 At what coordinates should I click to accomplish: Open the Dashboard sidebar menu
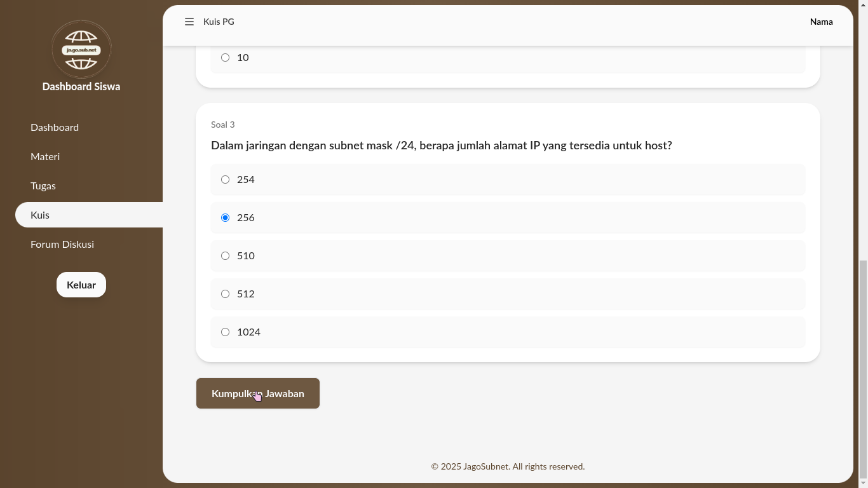(55, 127)
